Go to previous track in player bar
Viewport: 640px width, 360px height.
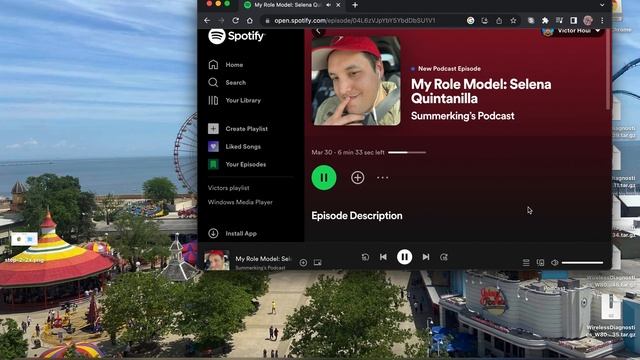383,257
